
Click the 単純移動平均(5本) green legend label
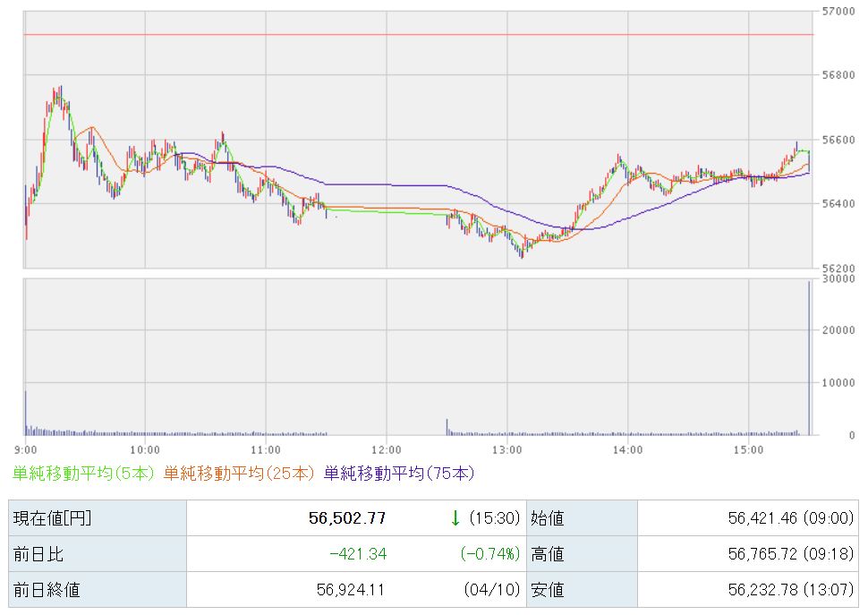pyautogui.click(x=84, y=473)
